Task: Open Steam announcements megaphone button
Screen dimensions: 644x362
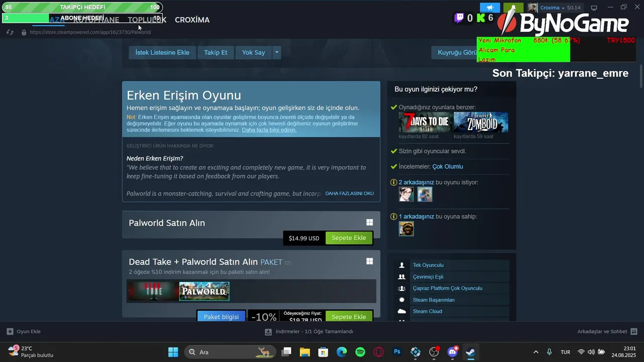Action: 490,8
